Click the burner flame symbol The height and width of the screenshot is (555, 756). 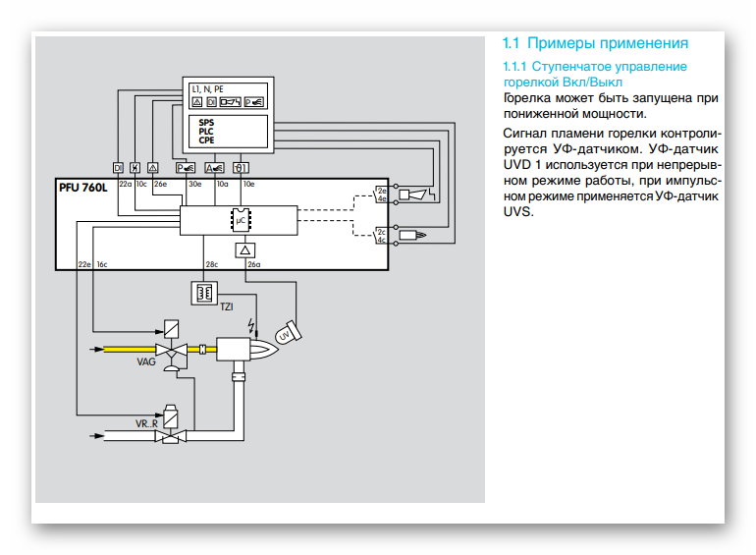click(x=264, y=349)
